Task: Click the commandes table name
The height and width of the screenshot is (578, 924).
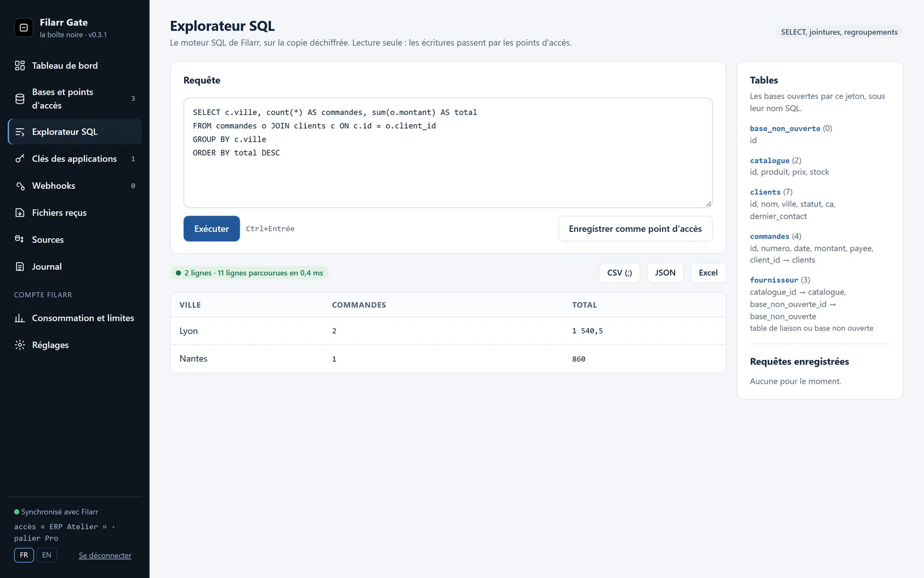Action: pyautogui.click(x=770, y=236)
